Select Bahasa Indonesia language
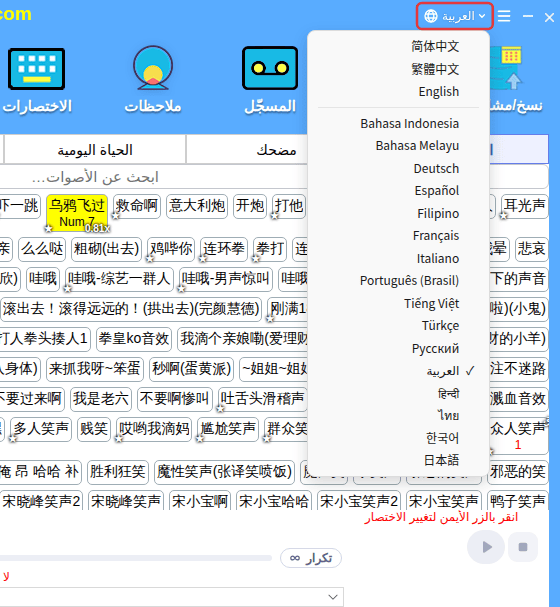 pyautogui.click(x=409, y=124)
